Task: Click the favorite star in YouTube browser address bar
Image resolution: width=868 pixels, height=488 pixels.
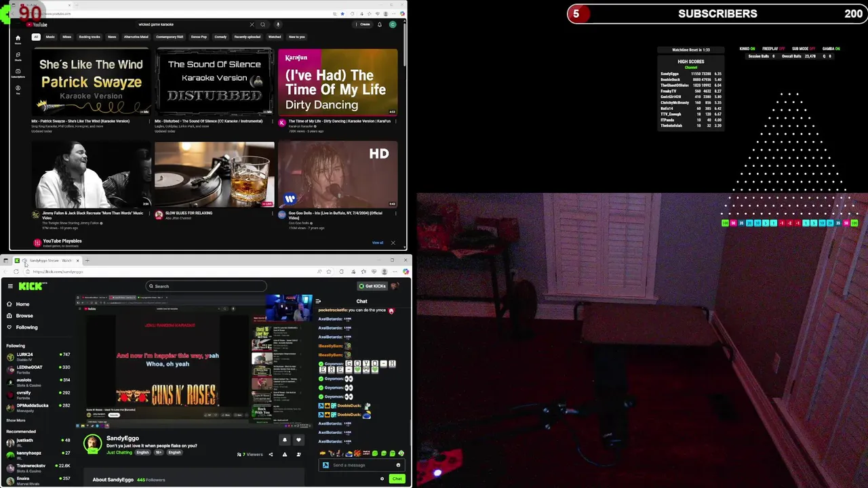Action: pyautogui.click(x=342, y=13)
